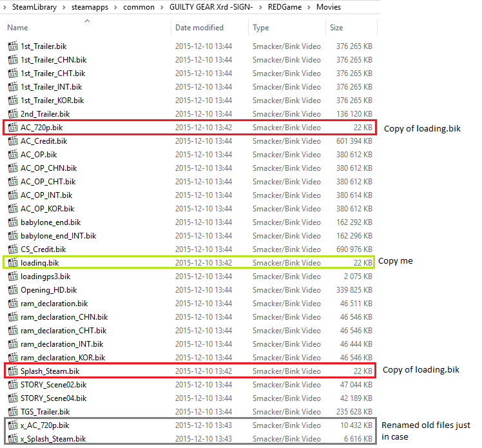Click the AC_OP_CHN.bik file icon

13,168
